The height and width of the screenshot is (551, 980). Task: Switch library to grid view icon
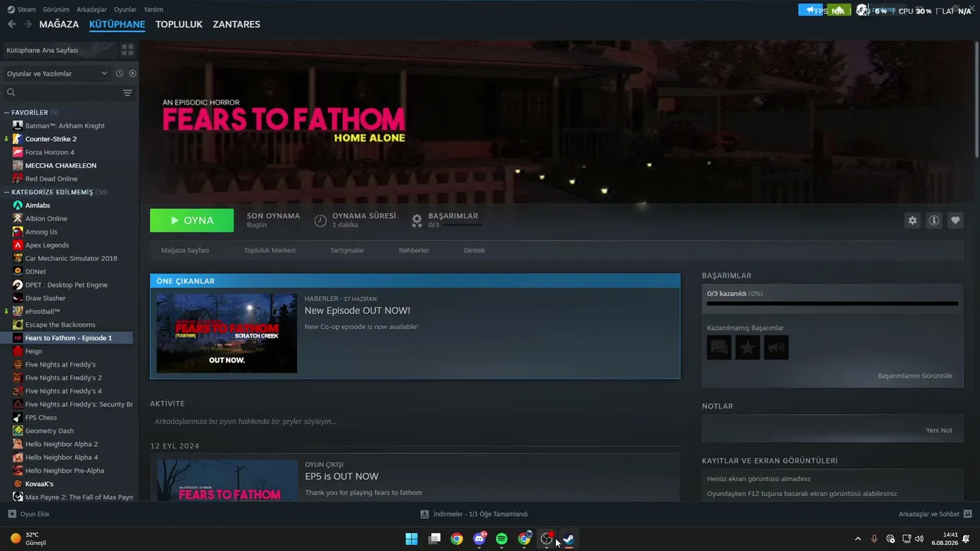pyautogui.click(x=127, y=50)
